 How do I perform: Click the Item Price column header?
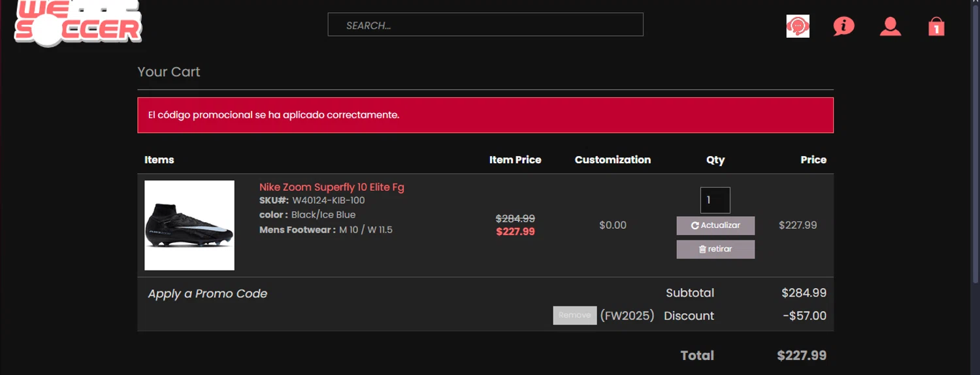(x=515, y=159)
